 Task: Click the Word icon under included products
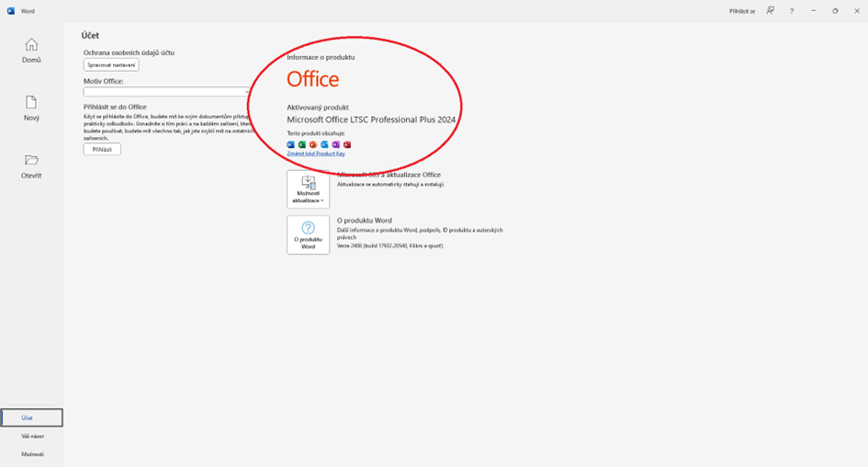[x=291, y=144]
